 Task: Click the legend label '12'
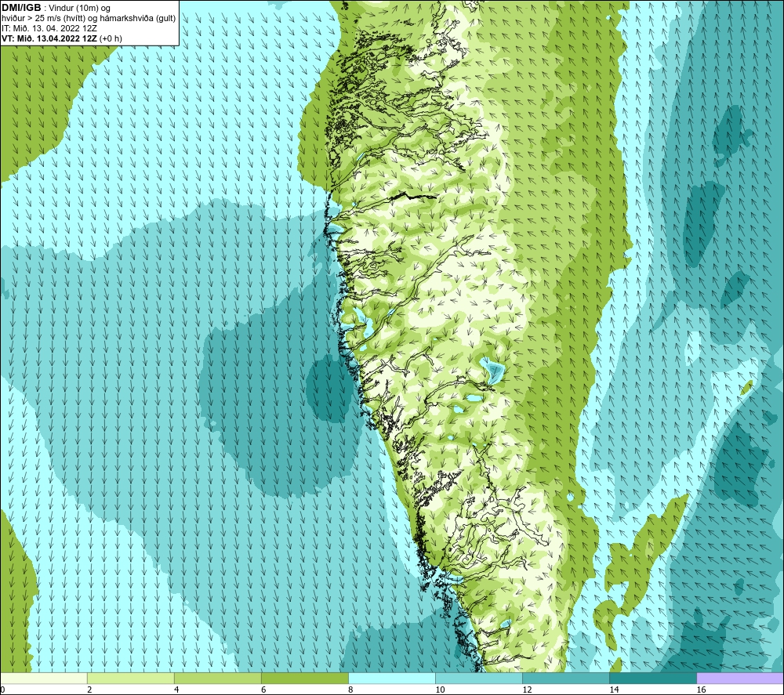click(527, 690)
